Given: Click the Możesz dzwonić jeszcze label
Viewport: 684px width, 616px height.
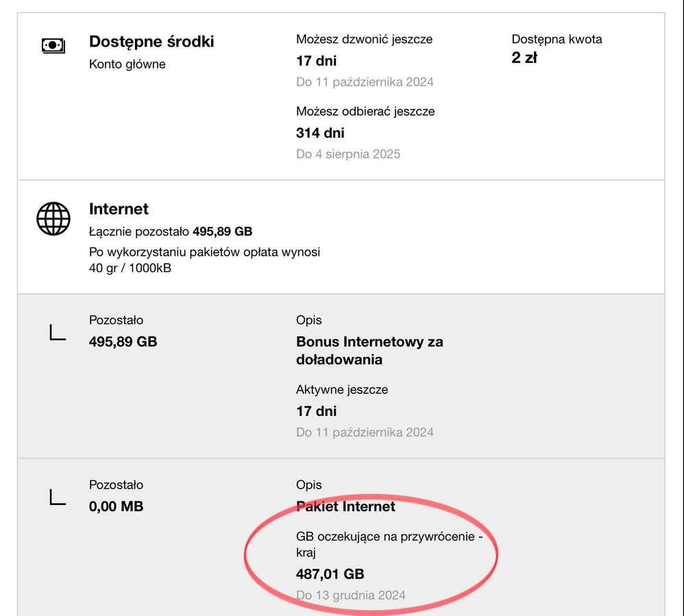Looking at the screenshot, I should [x=364, y=39].
